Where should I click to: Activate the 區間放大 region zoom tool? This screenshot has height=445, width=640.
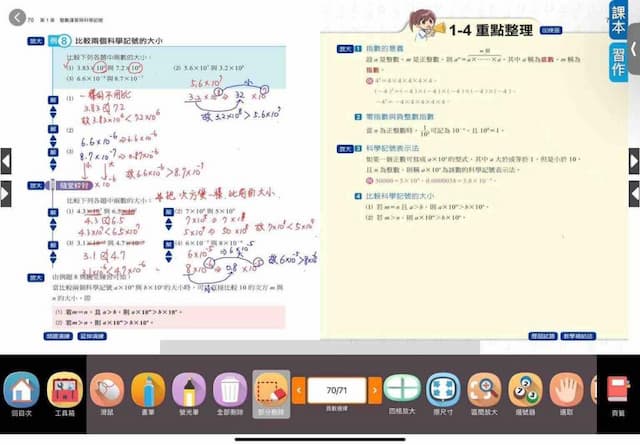tap(484, 390)
